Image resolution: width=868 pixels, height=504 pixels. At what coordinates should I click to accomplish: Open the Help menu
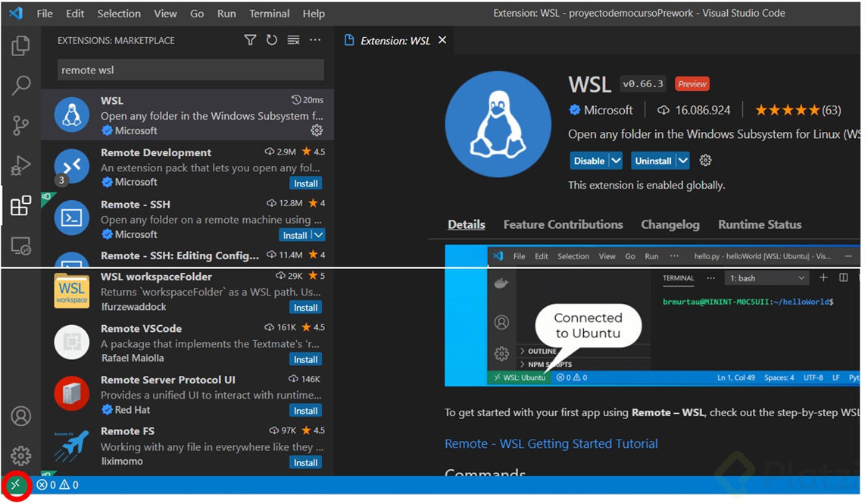tap(314, 14)
